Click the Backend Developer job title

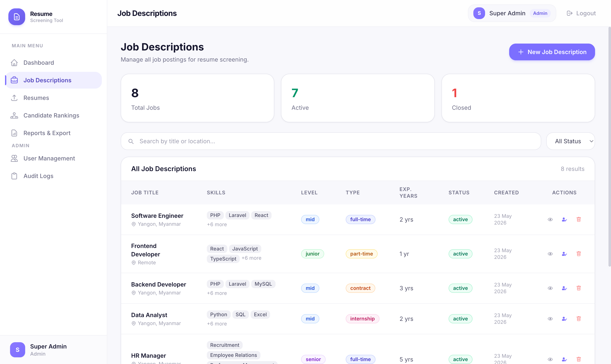(x=159, y=284)
